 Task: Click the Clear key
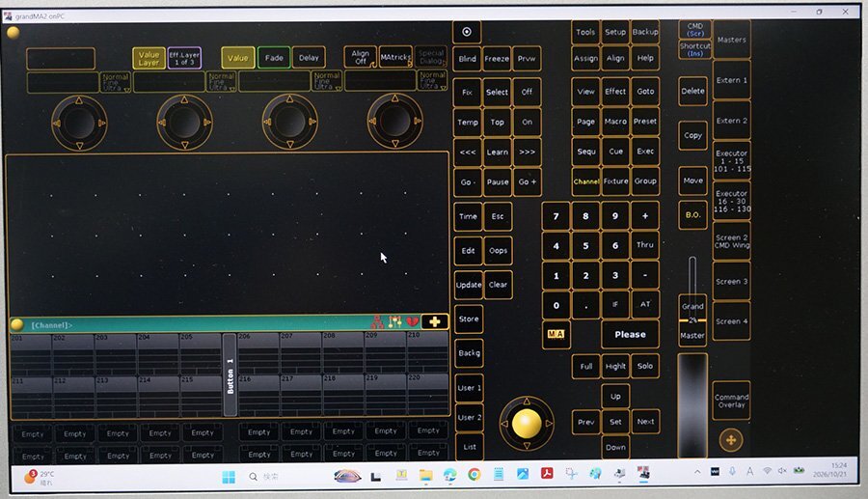tap(498, 285)
